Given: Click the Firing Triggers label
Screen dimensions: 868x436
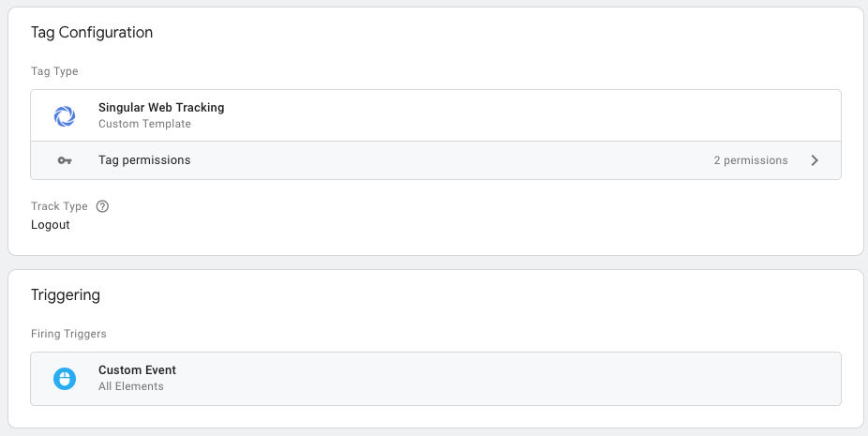Looking at the screenshot, I should click(68, 334).
